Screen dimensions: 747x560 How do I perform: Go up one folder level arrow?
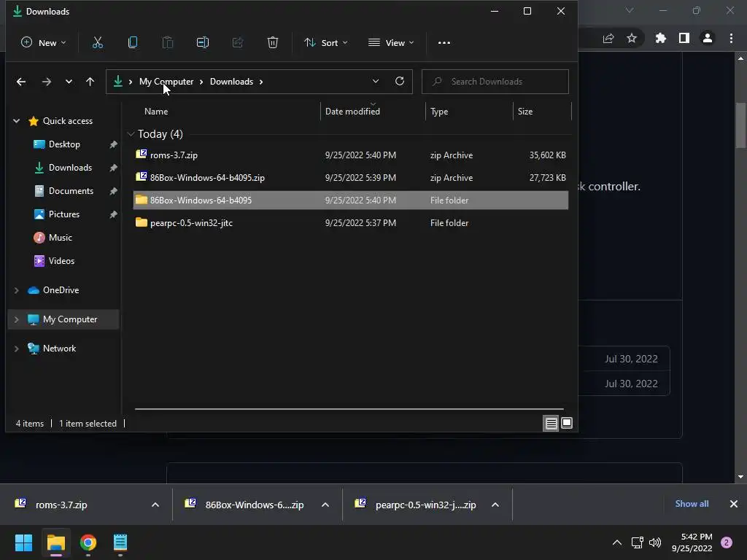(90, 82)
